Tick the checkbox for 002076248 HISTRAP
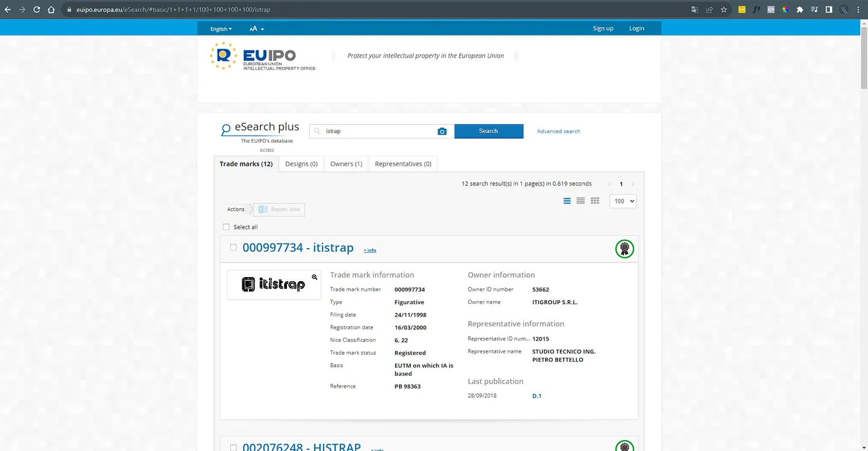Screen dimensions: 868x451 click(x=233, y=447)
